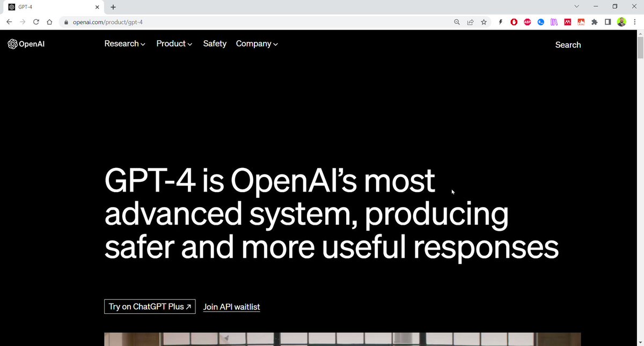
Task: Open the purple books library extension
Action: click(x=554, y=22)
